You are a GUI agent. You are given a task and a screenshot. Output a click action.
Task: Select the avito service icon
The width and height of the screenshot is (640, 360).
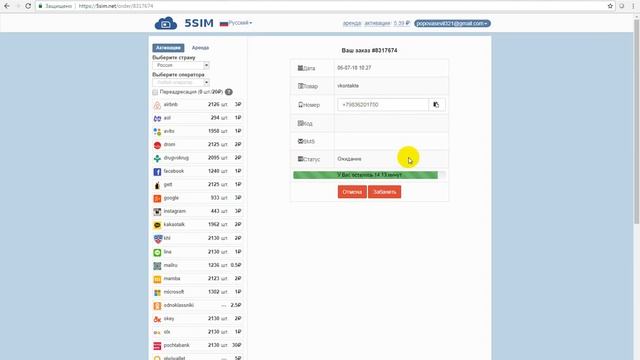[x=157, y=131]
